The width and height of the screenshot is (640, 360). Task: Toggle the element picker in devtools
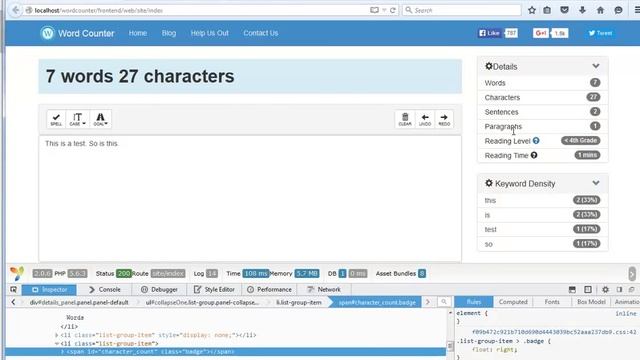13,289
